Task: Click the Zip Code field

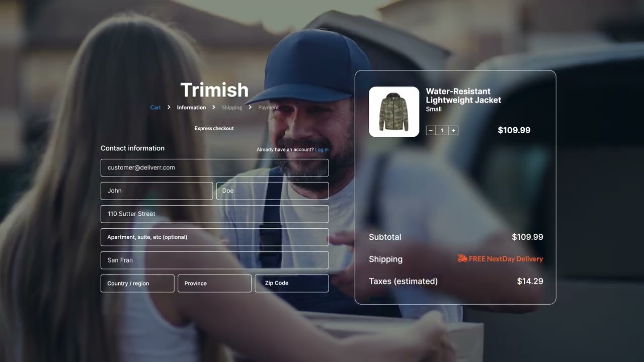Action: coord(292,283)
